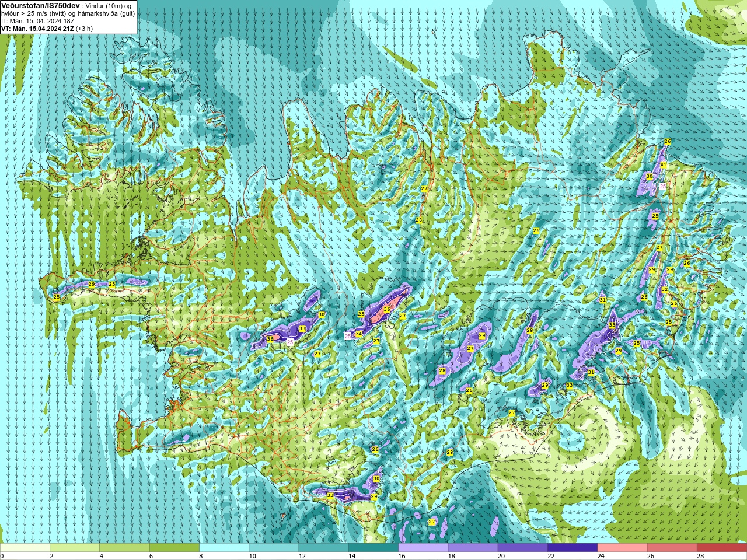Click the legend tick label "2"
This screenshot has height=560, width=747.
[51, 556]
